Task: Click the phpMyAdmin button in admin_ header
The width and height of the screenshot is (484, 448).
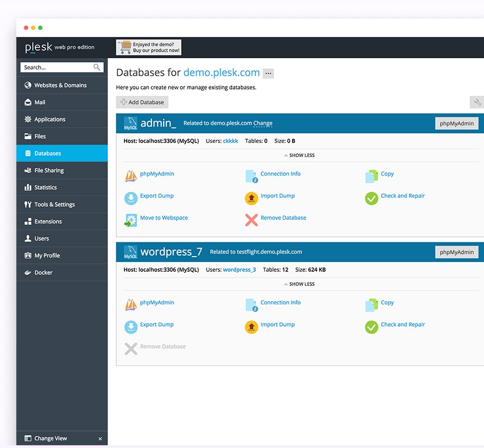Action: 456,123
